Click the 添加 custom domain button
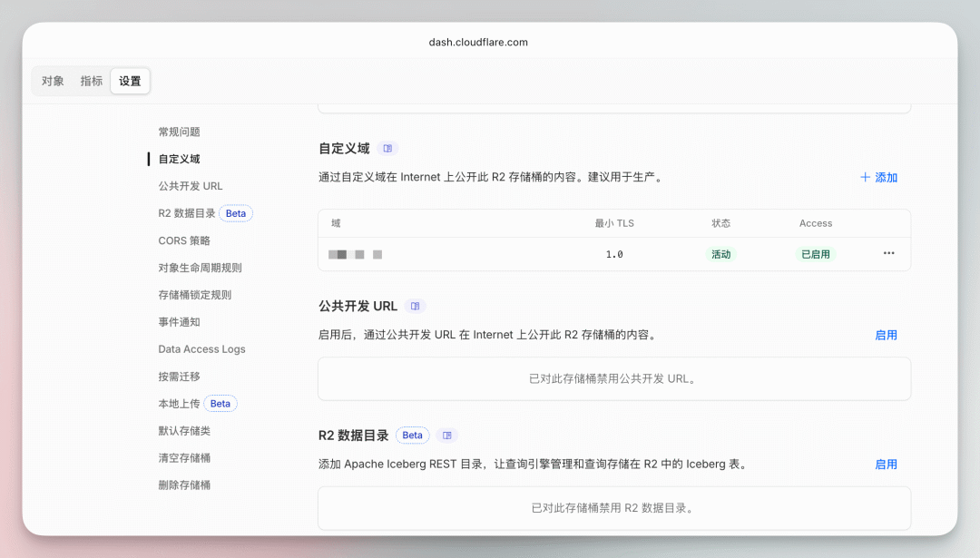 click(x=878, y=178)
